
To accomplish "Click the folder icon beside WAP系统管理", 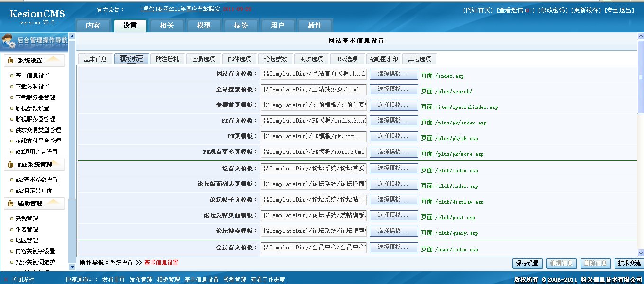I will pyautogui.click(x=11, y=165).
